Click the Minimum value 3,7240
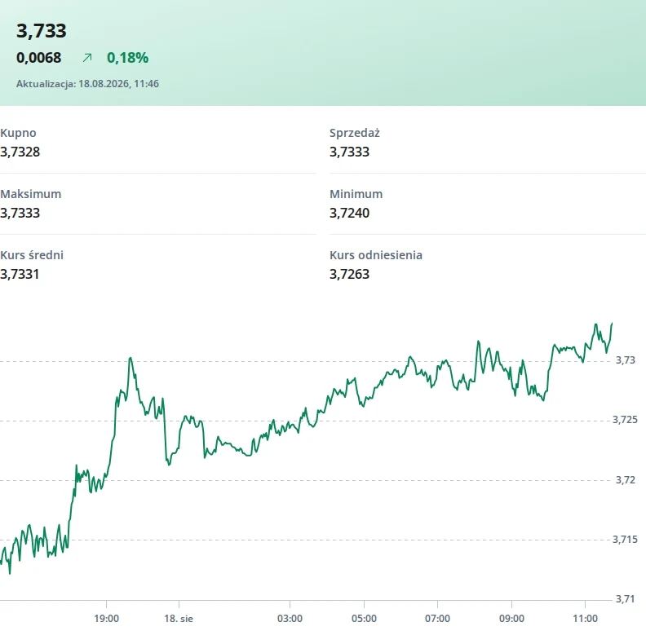Viewport: 646px width, 644px height. pyautogui.click(x=349, y=213)
